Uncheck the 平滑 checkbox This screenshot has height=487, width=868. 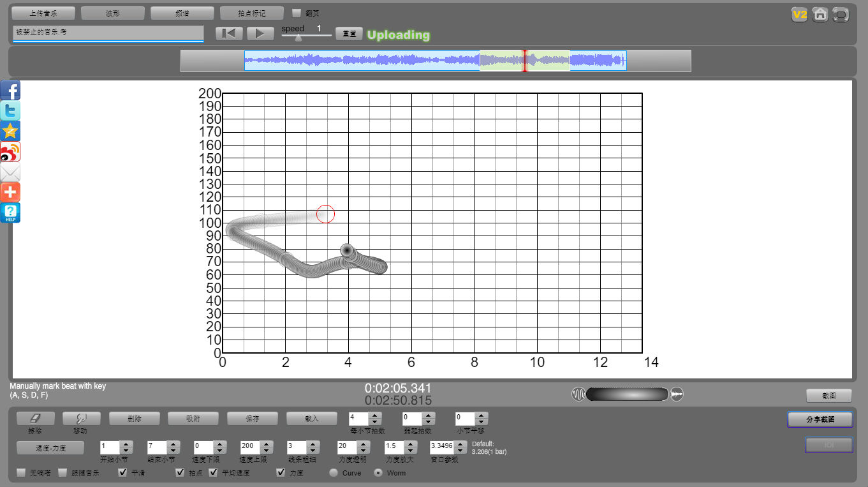(x=123, y=473)
